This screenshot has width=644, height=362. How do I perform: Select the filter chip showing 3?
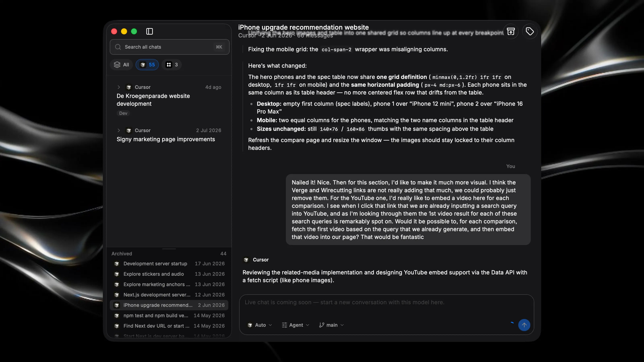(x=171, y=65)
